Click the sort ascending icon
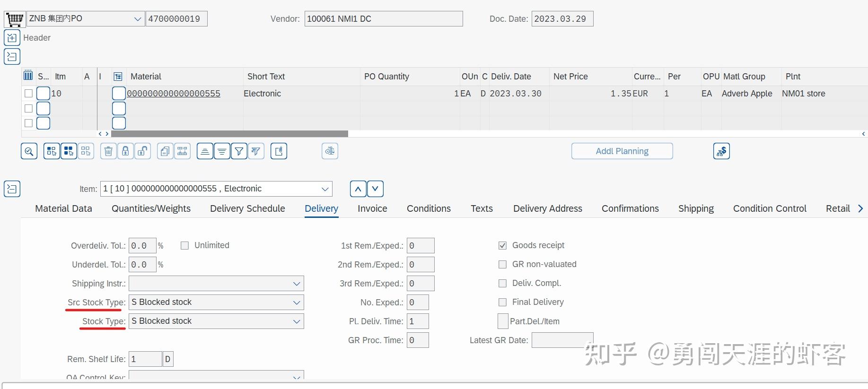The image size is (868, 389). [x=205, y=151]
